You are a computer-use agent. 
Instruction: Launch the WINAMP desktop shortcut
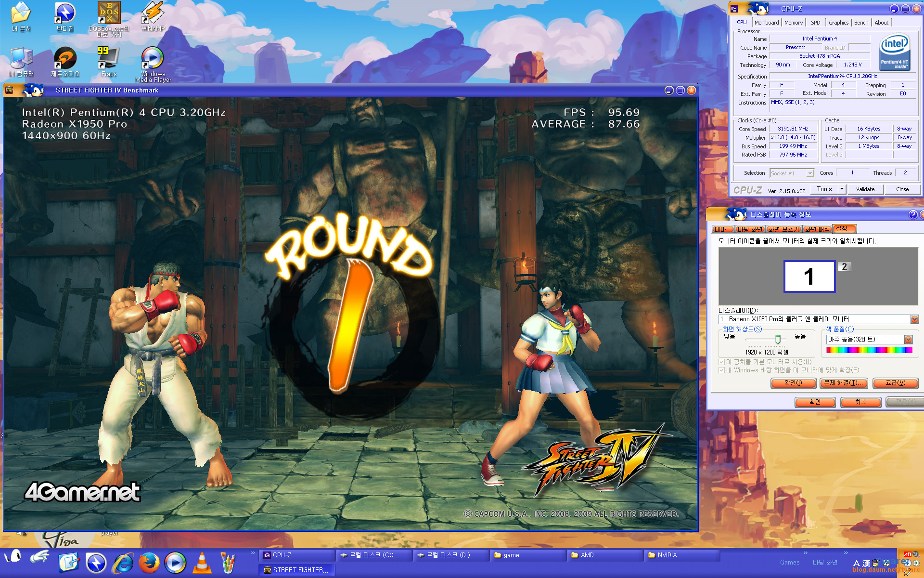(x=153, y=16)
